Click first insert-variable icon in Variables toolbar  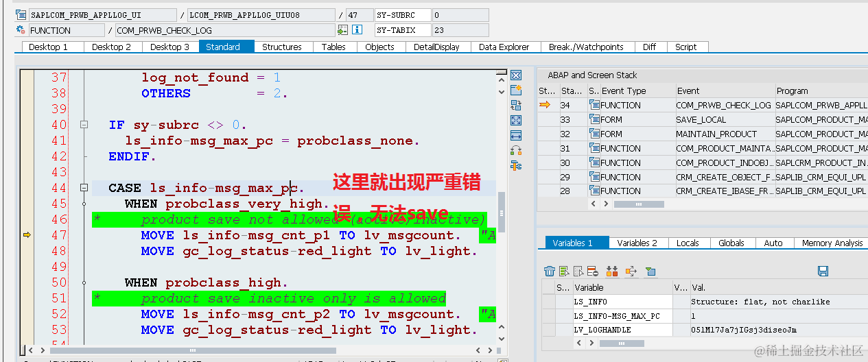(x=564, y=271)
